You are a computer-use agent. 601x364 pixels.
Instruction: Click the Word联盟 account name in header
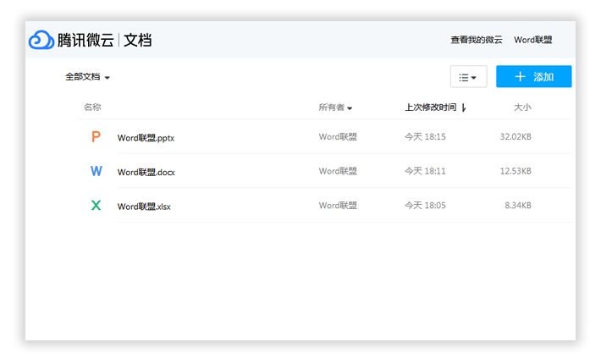pyautogui.click(x=532, y=40)
